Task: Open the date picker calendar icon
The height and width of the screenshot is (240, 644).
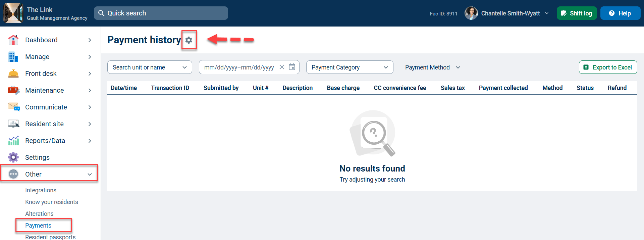Action: pyautogui.click(x=292, y=67)
